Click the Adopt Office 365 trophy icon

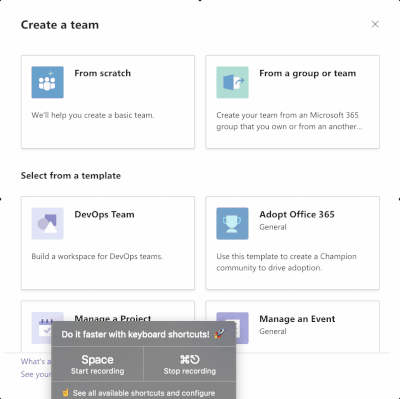[x=232, y=223]
